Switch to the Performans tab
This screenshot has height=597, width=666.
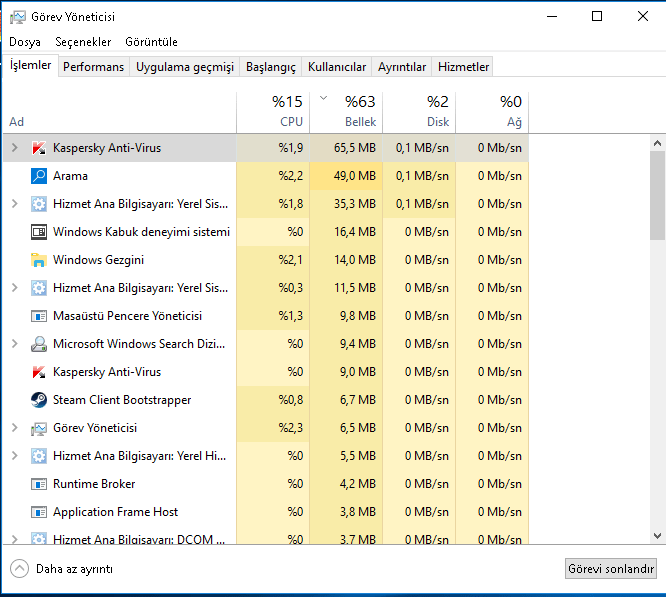[x=93, y=67]
